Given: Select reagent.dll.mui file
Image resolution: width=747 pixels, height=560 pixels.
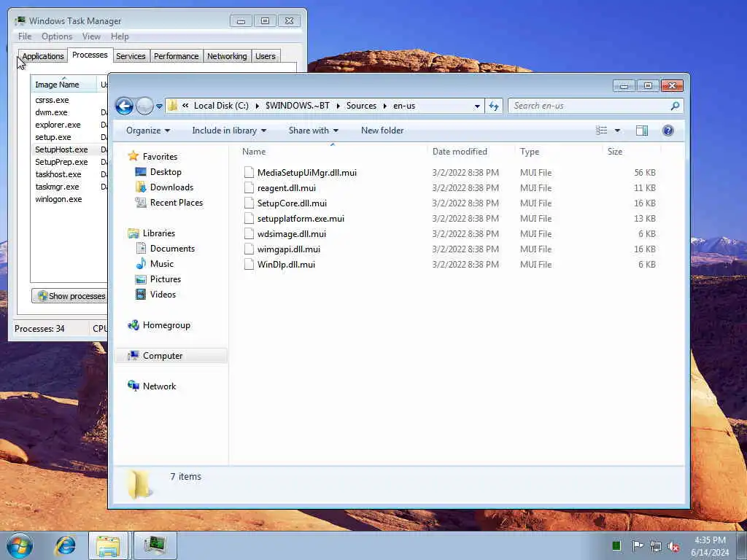Looking at the screenshot, I should tap(286, 188).
